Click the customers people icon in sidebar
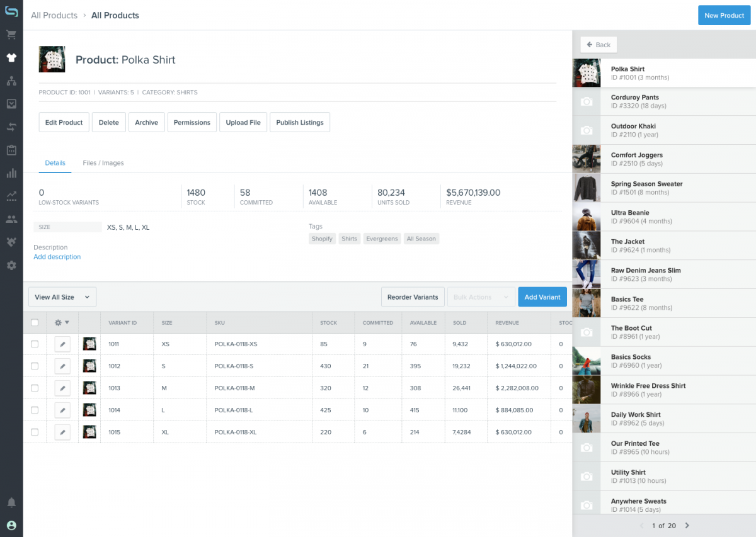The image size is (756, 537). pos(11,219)
